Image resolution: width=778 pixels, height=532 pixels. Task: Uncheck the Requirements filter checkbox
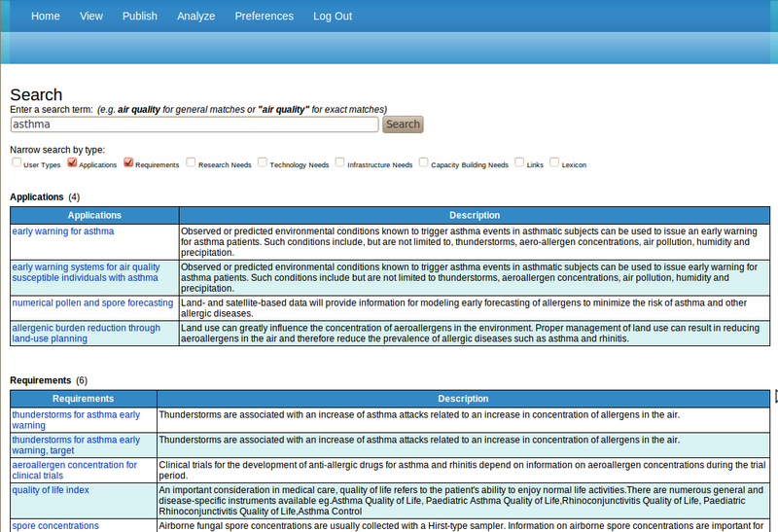coord(128,163)
